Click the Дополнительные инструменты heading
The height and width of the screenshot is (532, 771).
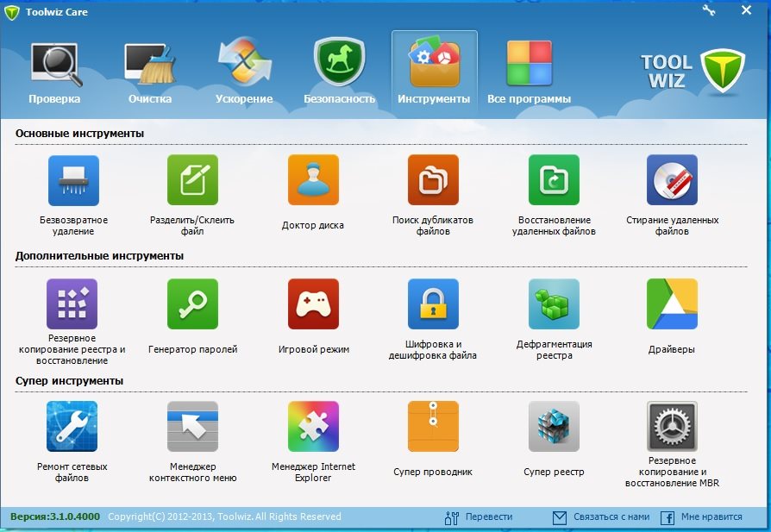[x=99, y=256]
